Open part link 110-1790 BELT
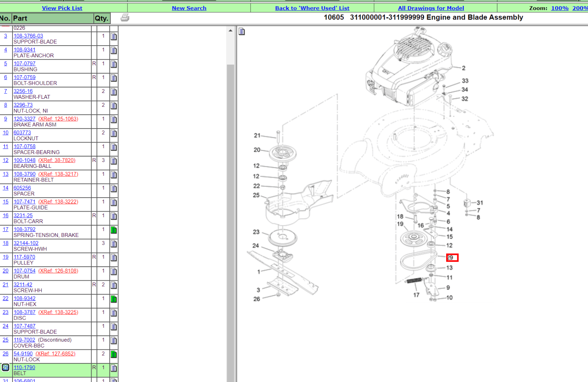 (24, 367)
